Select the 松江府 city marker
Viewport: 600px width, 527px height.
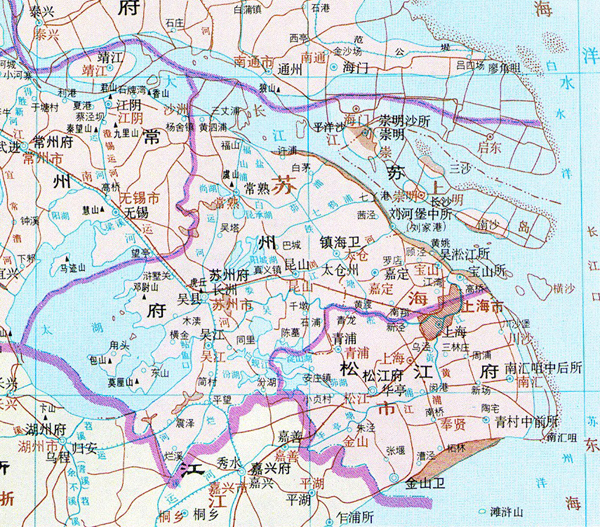coord(373,390)
